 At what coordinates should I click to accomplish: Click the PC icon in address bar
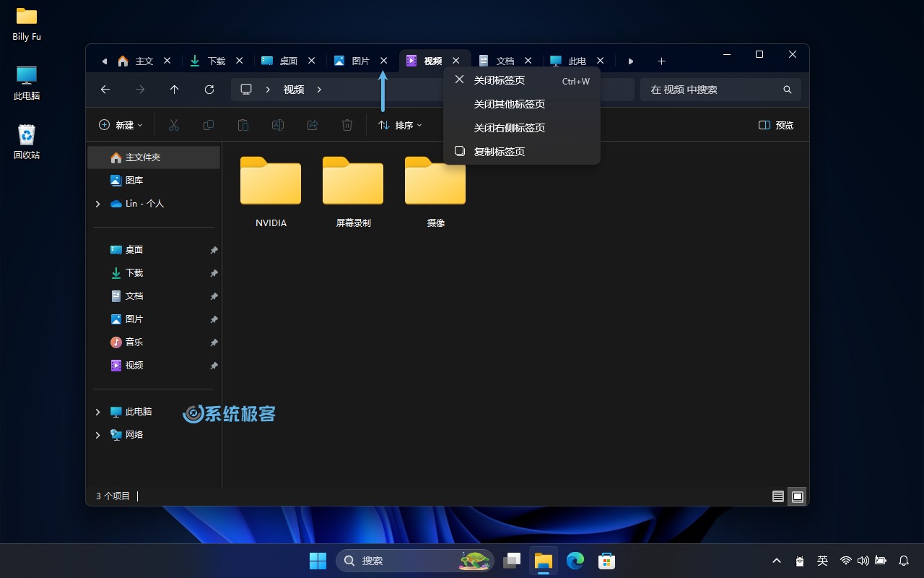tap(246, 90)
